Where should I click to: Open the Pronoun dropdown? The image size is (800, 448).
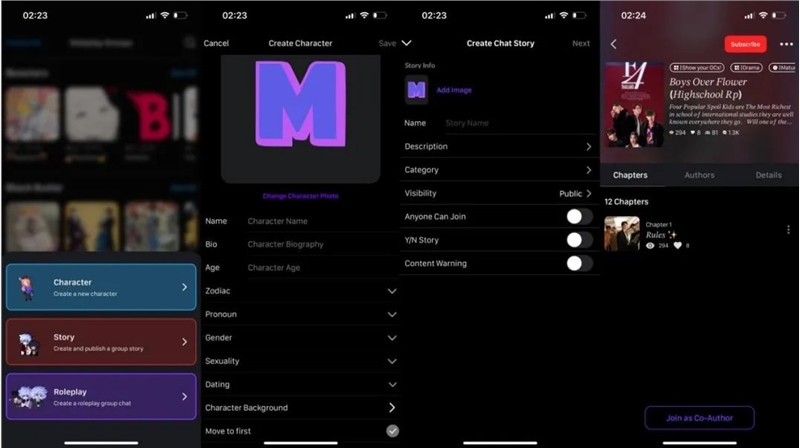(x=392, y=314)
